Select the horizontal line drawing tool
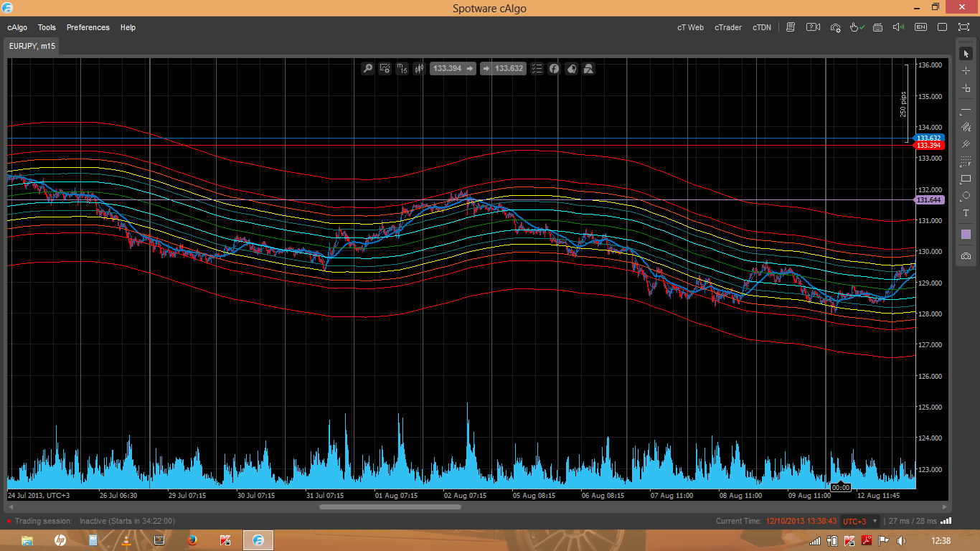Screen dimensions: 980x551 point(966,110)
